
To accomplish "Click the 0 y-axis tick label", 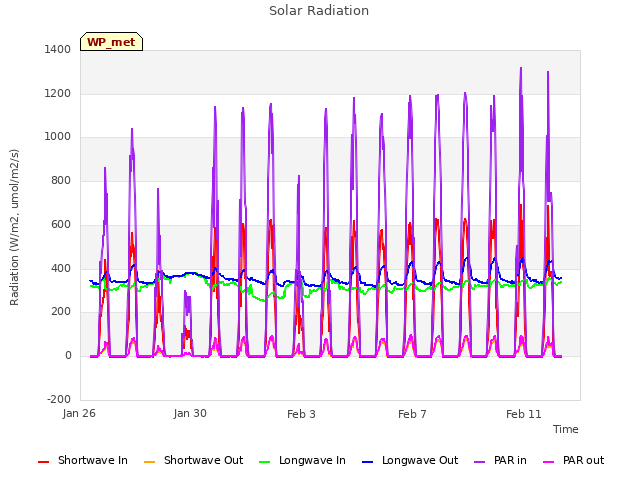I will point(68,356).
